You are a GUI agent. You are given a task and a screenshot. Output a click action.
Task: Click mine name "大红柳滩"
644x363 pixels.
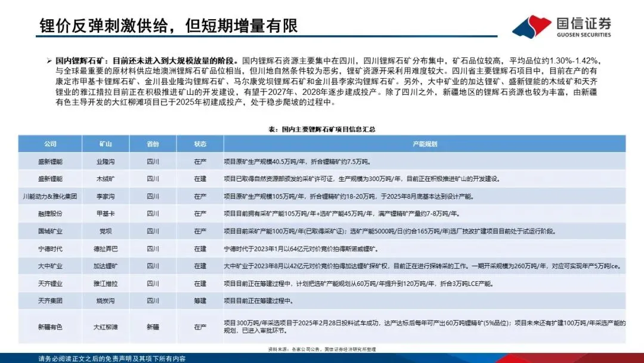click(x=106, y=327)
